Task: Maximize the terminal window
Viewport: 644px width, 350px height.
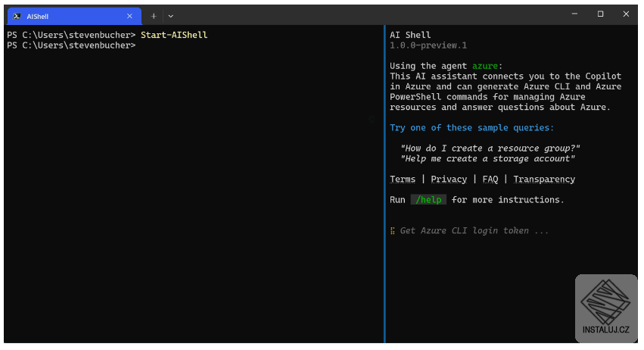Action: 600,14
